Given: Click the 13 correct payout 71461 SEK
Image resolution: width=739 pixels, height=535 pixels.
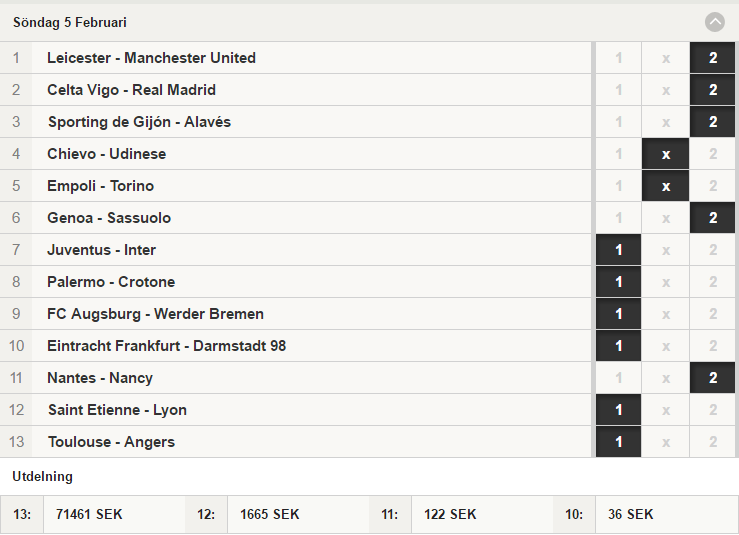Looking at the screenshot, I should tap(89, 514).
